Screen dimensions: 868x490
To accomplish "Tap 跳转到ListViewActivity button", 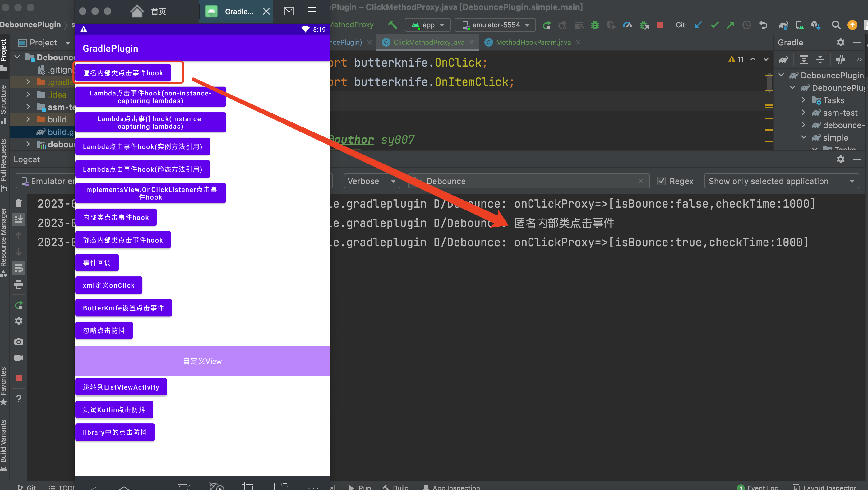I will tap(121, 387).
